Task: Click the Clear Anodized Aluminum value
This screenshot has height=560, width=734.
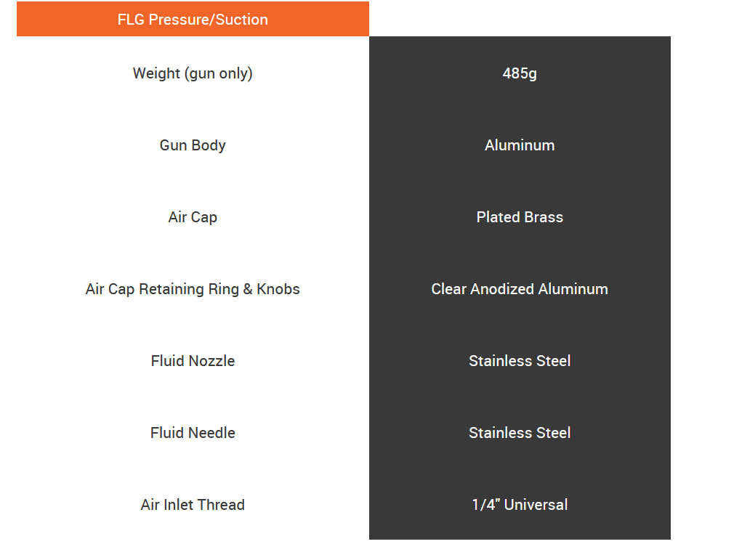Action: click(x=520, y=289)
